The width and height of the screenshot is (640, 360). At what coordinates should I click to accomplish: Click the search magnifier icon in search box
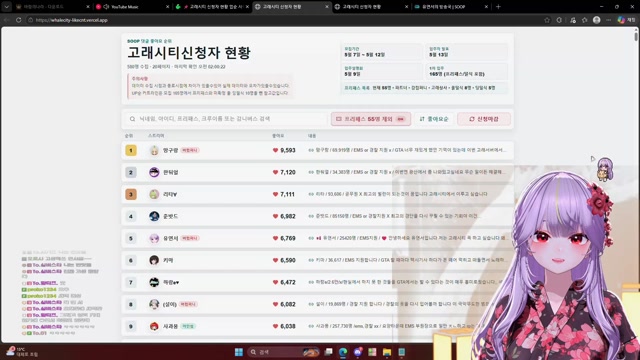point(132,119)
